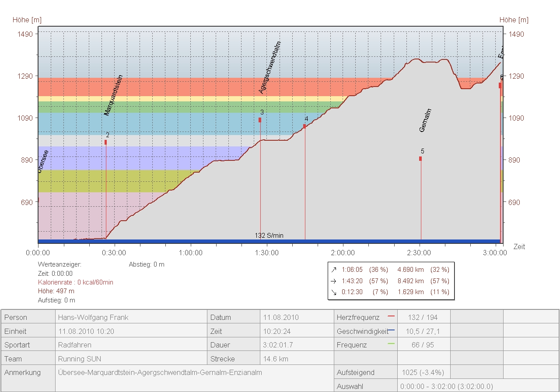Click the Sportart value Radfahren
The height and width of the screenshot is (392, 560).
(75, 345)
